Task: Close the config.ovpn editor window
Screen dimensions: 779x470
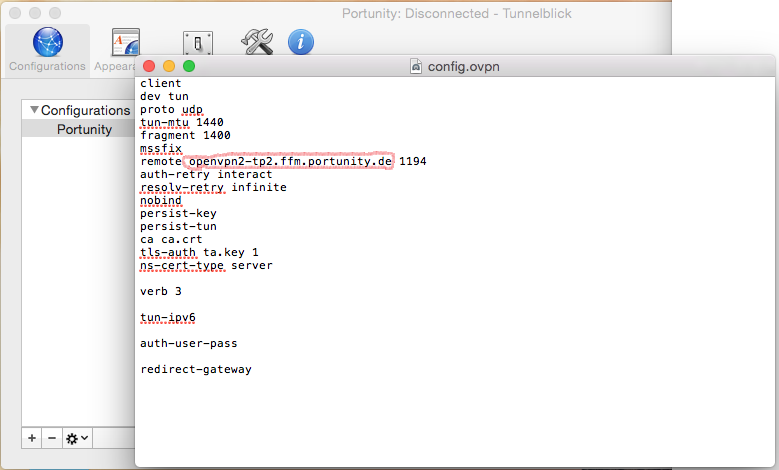Action: [x=151, y=66]
